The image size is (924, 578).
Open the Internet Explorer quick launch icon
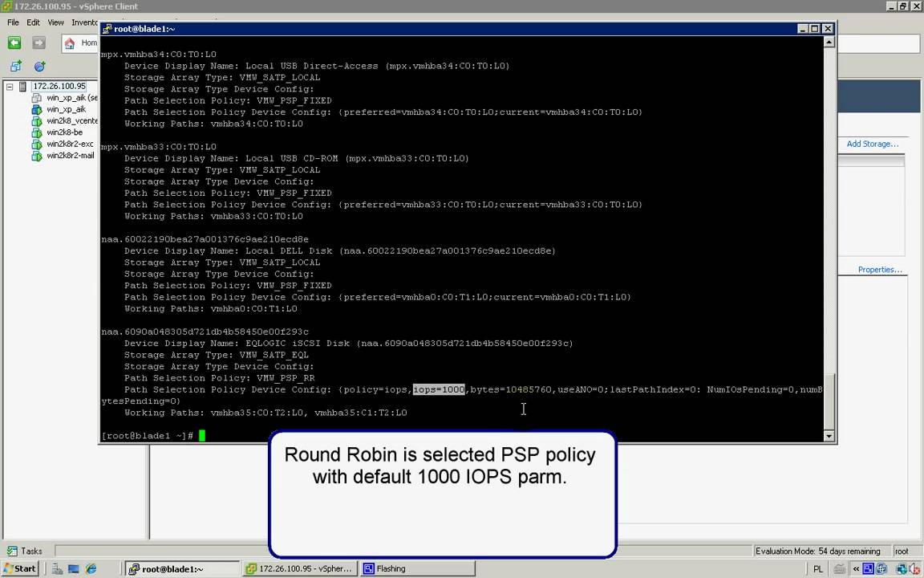click(91, 568)
